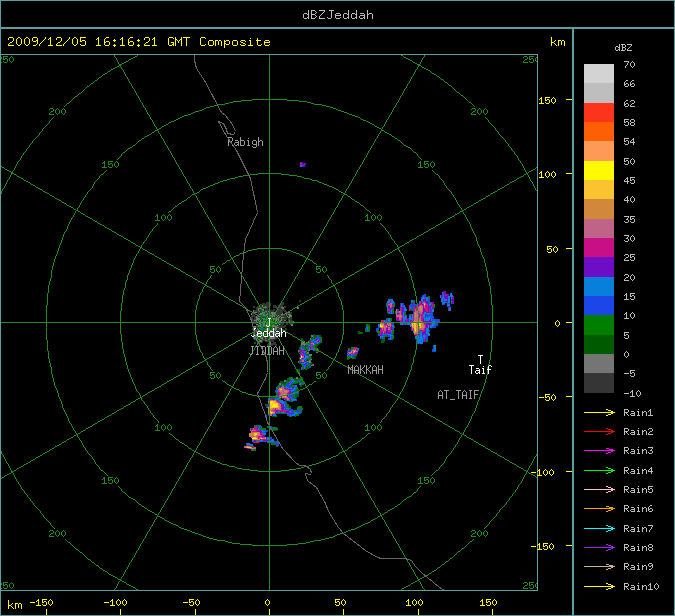Viewport: 675px width, 616px height.
Task: Click the 0 tick on bottom x-axis
Action: tap(267, 602)
